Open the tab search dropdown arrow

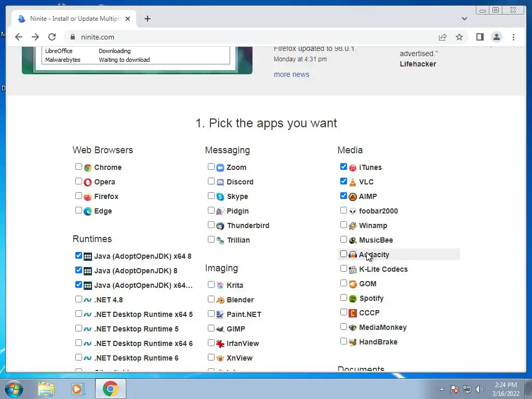[464, 19]
